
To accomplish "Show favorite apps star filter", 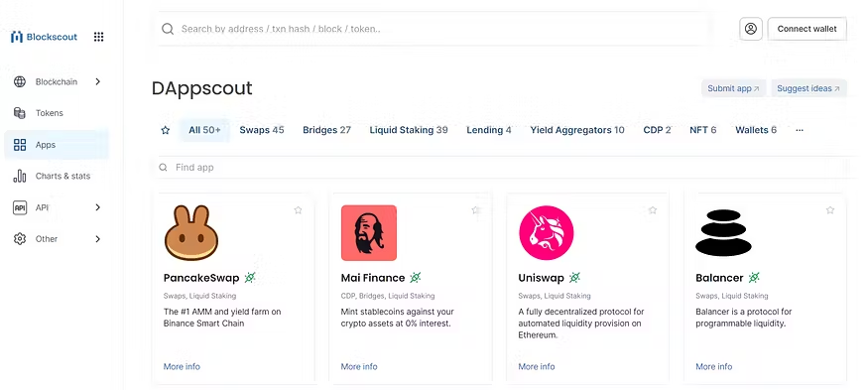I will 165,130.
